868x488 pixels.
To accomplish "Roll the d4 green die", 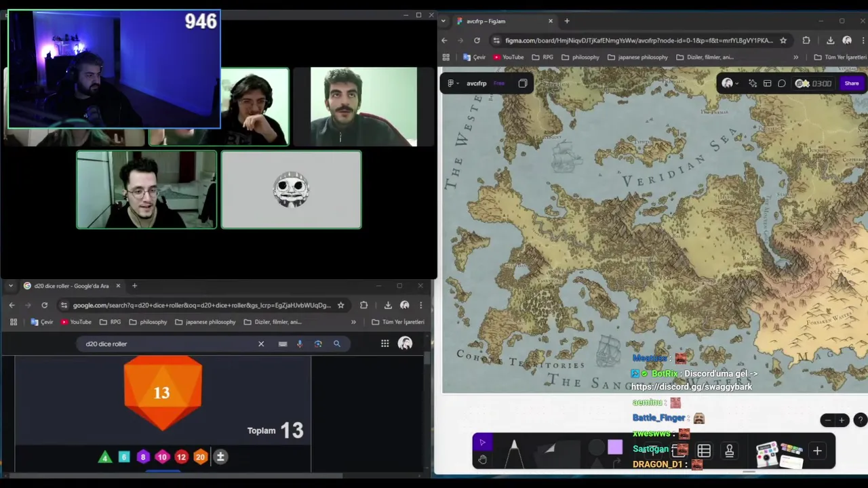I will [105, 457].
